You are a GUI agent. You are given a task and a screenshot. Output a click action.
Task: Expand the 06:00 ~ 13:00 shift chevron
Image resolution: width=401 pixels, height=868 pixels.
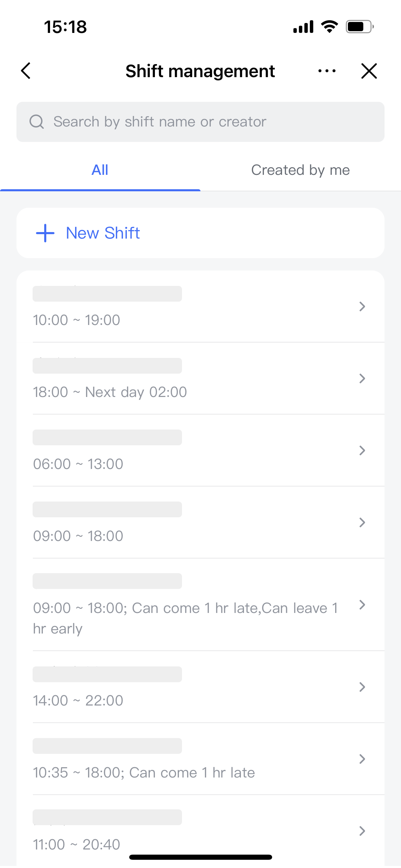[x=362, y=450]
